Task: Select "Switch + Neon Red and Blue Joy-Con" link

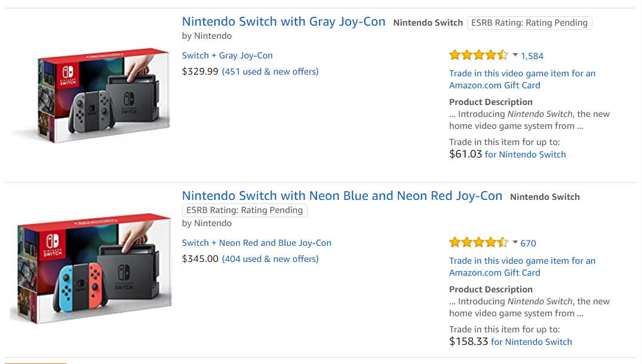Action: coord(257,243)
